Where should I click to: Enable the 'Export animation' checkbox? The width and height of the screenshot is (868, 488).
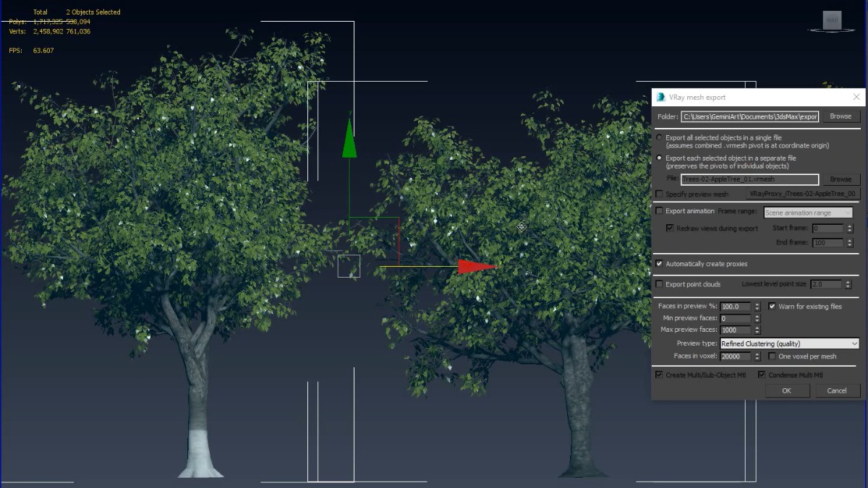(659, 211)
